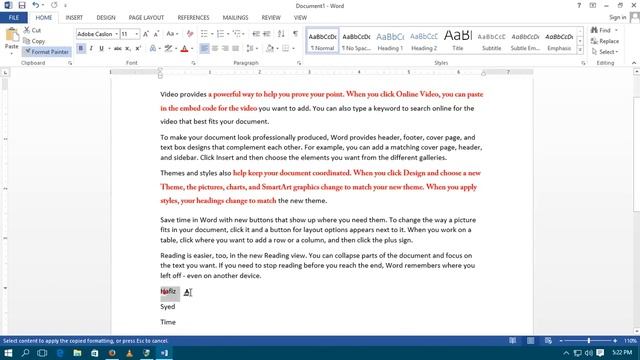This screenshot has height=360, width=640.
Task: Toggle Underline formatting
Action: click(101, 49)
